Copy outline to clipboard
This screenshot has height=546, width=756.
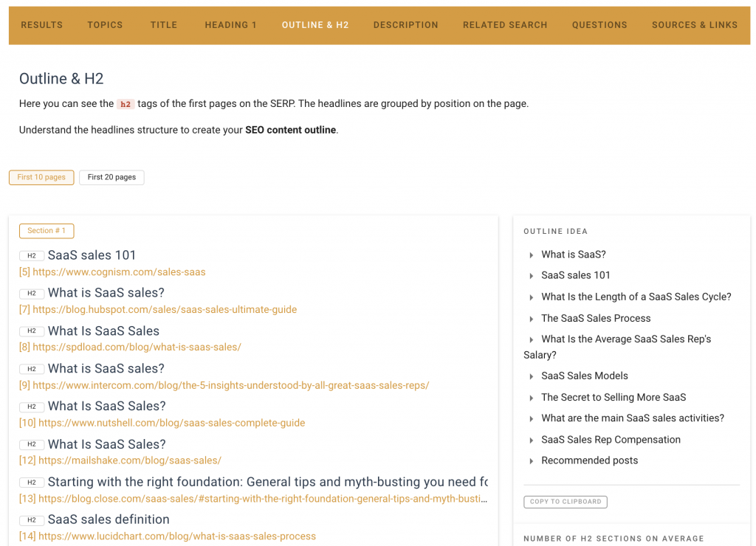pyautogui.click(x=566, y=502)
